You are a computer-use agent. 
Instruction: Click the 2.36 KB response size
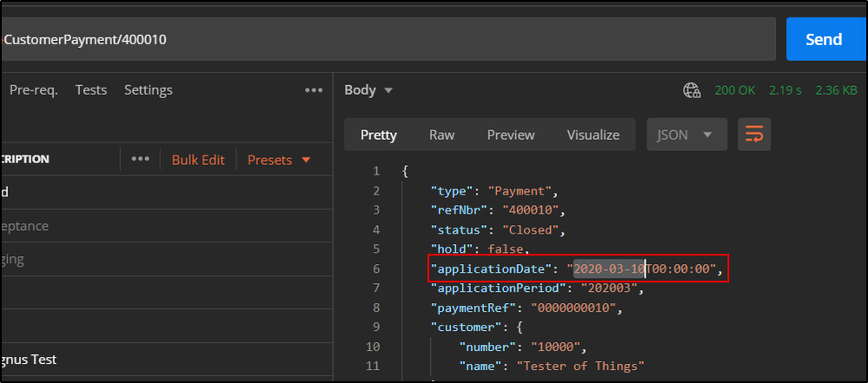pos(836,90)
